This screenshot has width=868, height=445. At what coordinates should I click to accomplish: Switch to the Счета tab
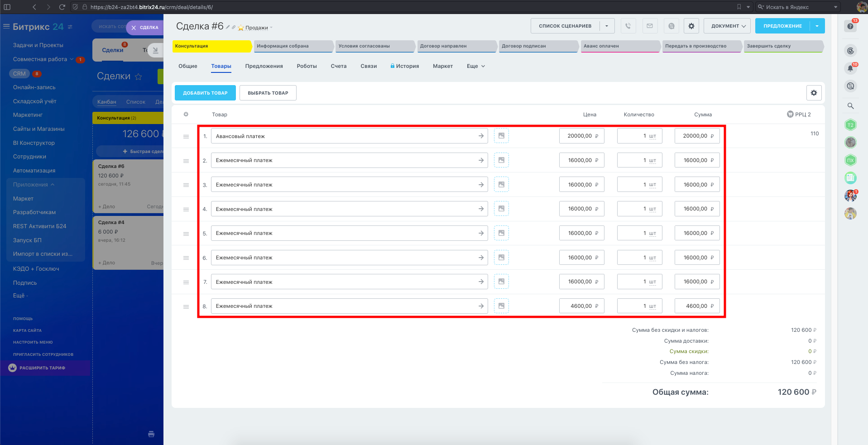(338, 66)
